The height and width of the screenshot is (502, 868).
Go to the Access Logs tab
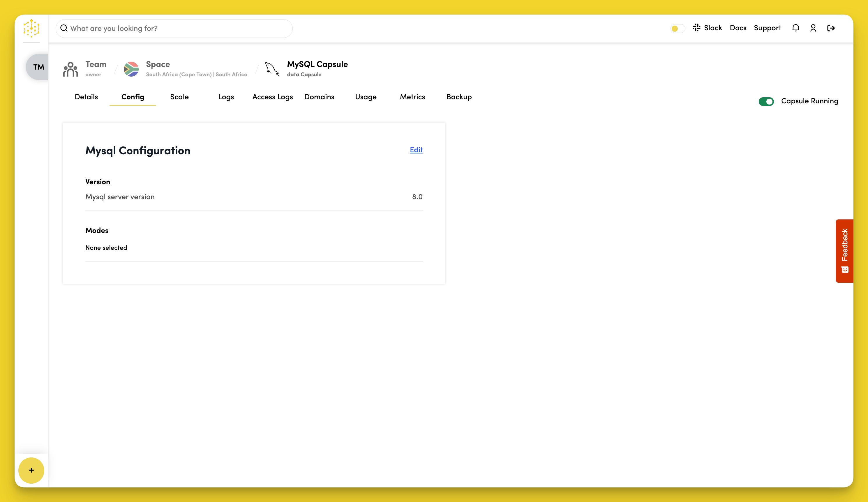272,97
